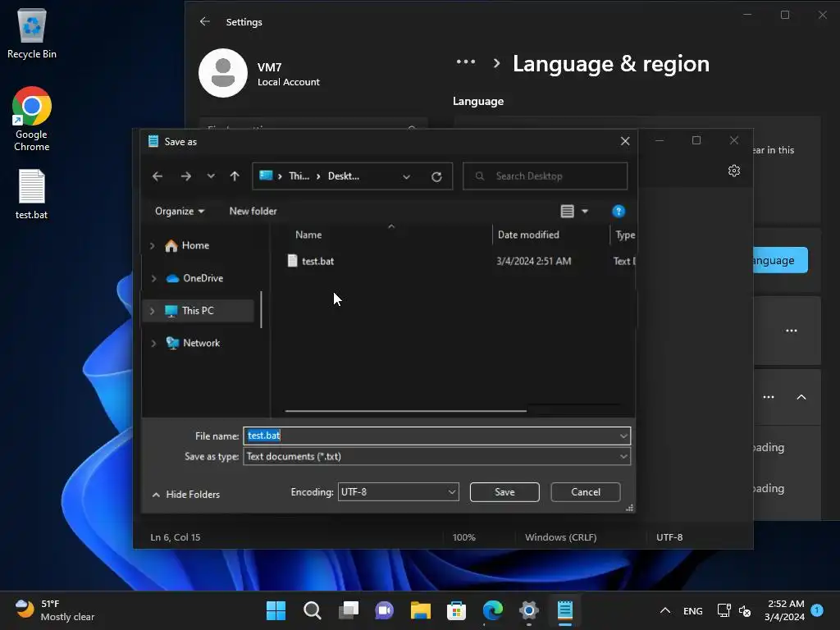
Task: Open Microsoft Store from taskbar
Action: pyautogui.click(x=456, y=610)
